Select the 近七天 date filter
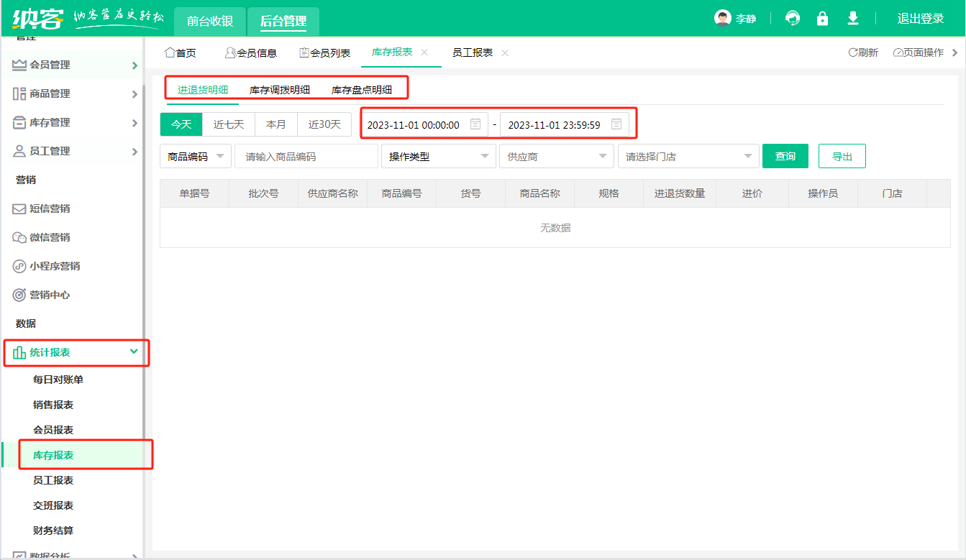This screenshot has width=966, height=560. coord(228,124)
